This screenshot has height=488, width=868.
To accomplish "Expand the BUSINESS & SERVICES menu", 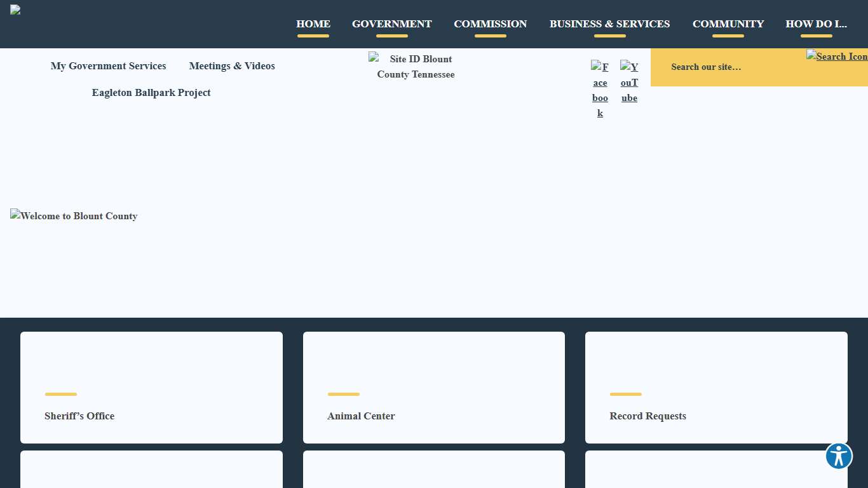I will coord(609,24).
